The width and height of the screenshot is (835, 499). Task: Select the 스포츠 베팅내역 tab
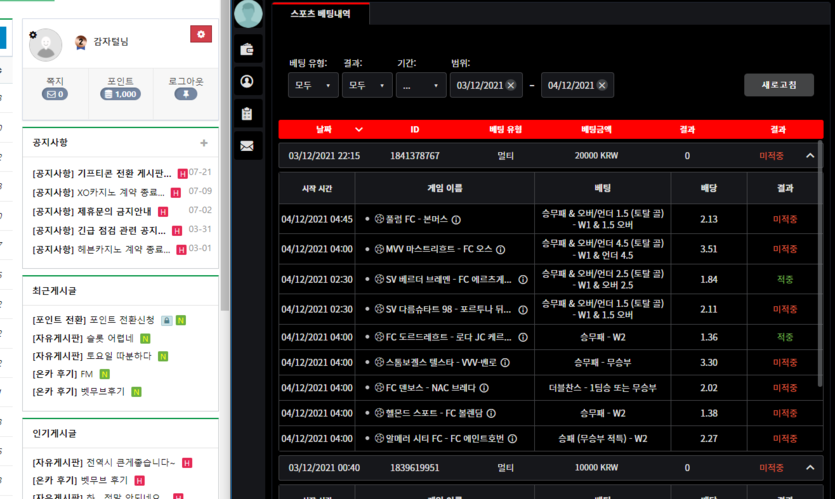click(320, 14)
